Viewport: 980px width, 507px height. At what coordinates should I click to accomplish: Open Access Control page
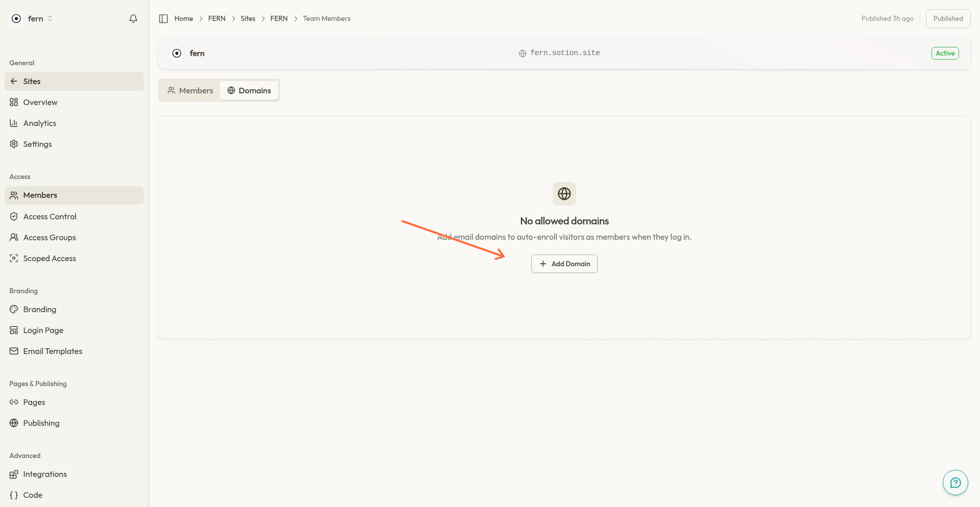[74, 216]
